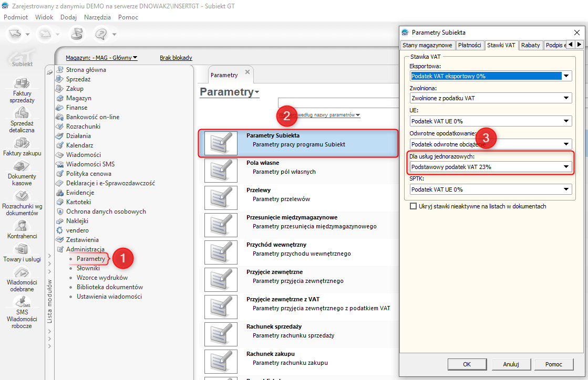Click the Rachunek sprzedaży list icon

[x=221, y=334]
